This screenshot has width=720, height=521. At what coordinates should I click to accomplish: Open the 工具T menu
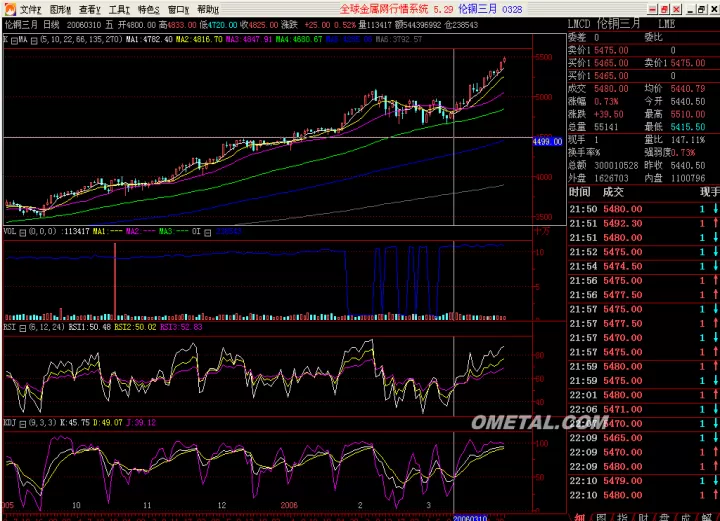tap(119, 10)
